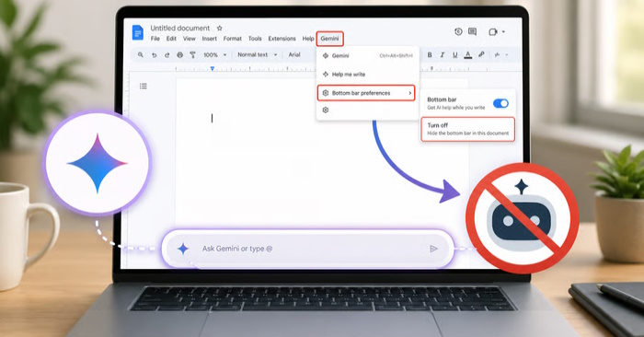Viewport: 644px width, 337px height.
Task: Click the blue indent marker on ruler
Action: (x=212, y=69)
